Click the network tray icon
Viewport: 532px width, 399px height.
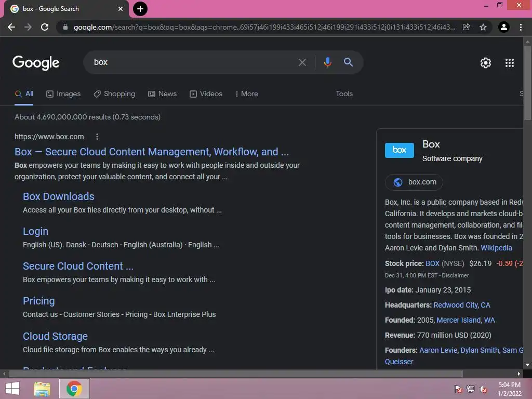click(x=471, y=389)
